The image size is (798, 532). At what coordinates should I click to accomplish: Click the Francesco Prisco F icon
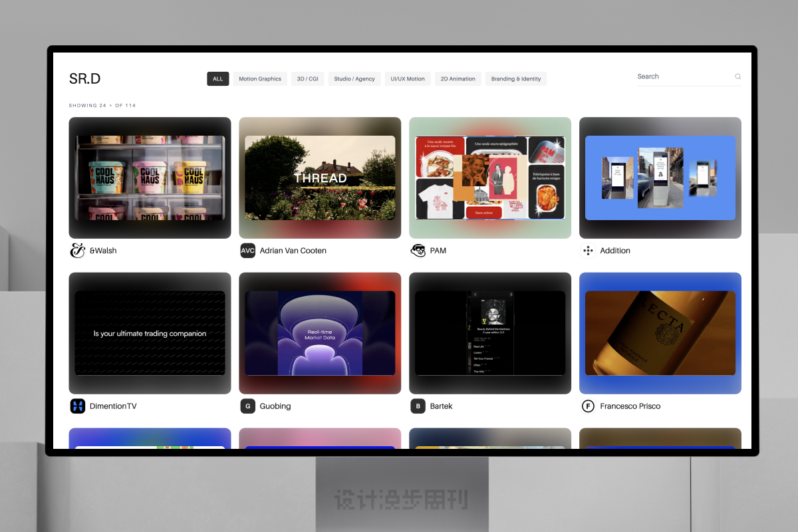tap(588, 406)
